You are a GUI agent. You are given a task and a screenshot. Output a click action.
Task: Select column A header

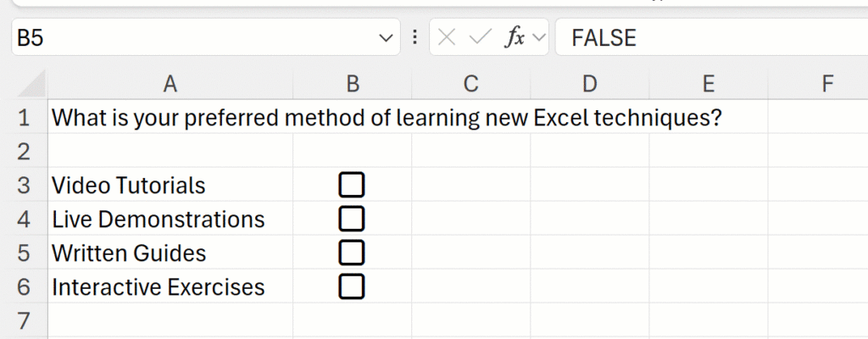tap(170, 84)
